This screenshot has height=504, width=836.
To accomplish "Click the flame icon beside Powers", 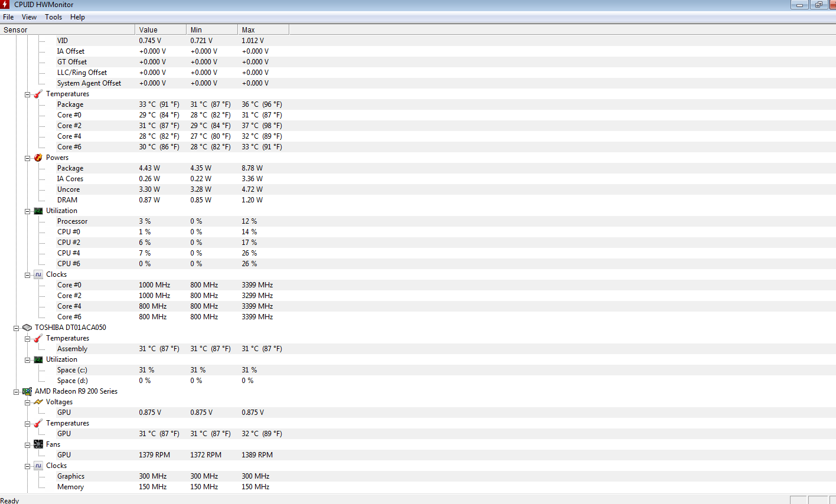I will (x=38, y=158).
